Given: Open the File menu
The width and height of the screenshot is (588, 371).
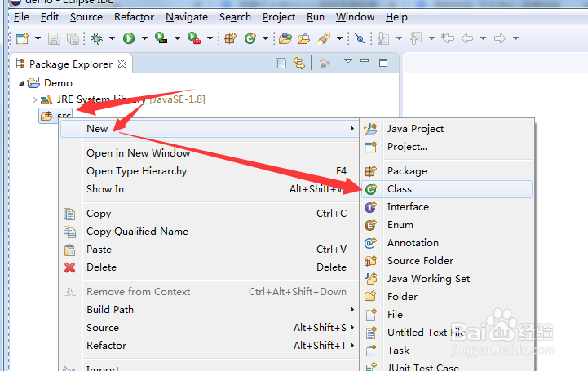Looking at the screenshot, I should click(21, 17).
